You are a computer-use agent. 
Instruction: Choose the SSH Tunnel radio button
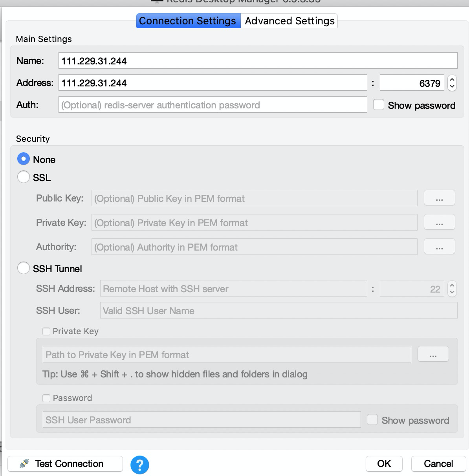tap(24, 268)
